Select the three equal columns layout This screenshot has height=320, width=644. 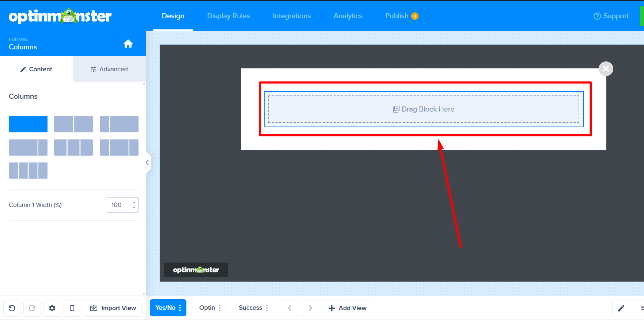pyautogui.click(x=73, y=147)
